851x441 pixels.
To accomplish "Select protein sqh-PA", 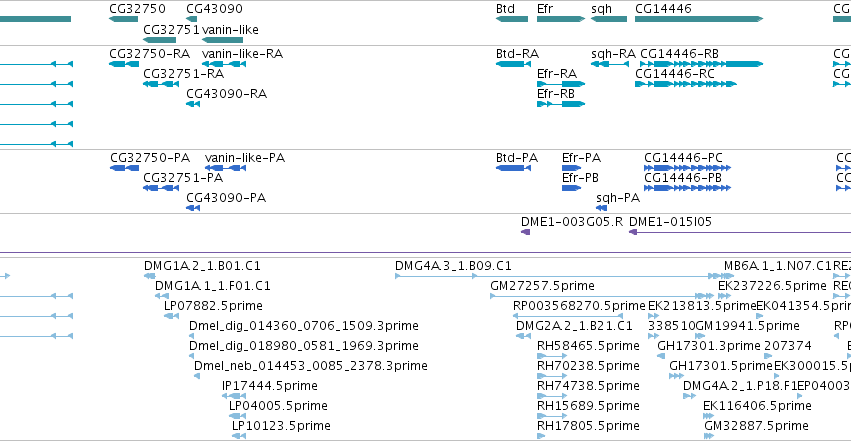I will (x=601, y=208).
